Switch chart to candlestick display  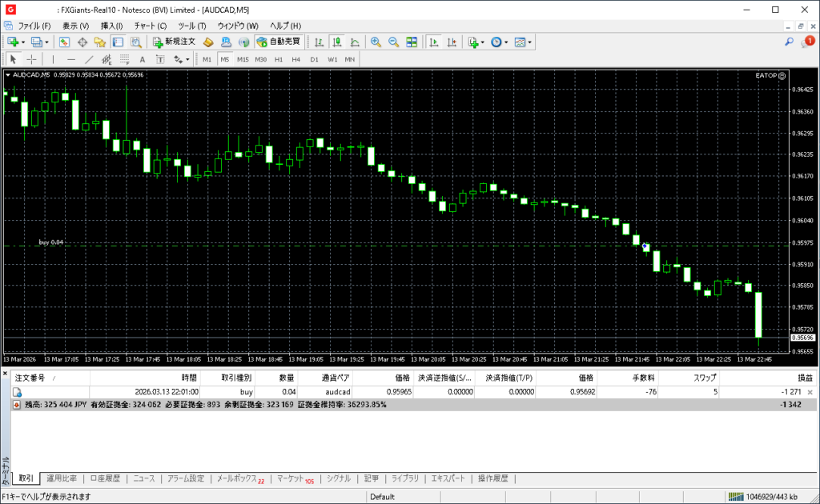(336, 42)
